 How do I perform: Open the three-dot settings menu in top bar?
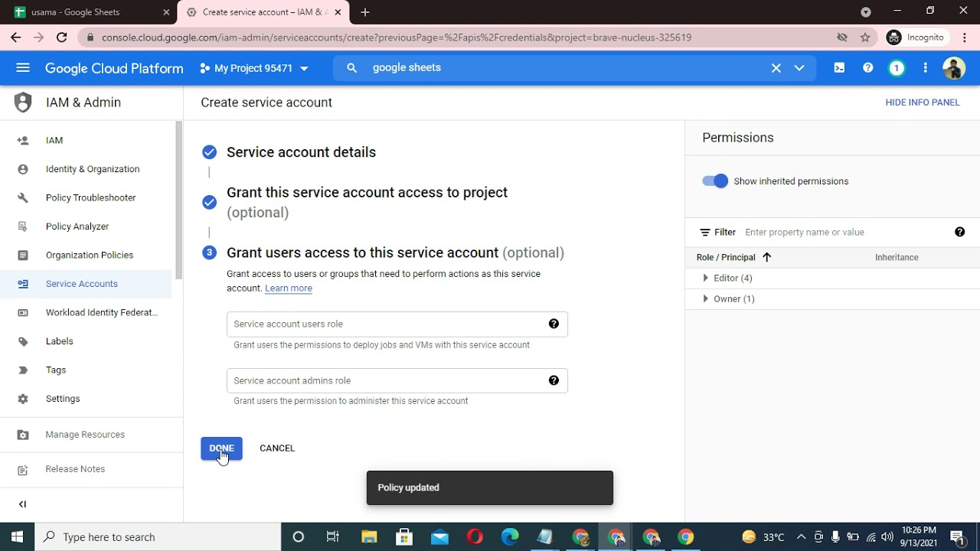click(x=926, y=68)
